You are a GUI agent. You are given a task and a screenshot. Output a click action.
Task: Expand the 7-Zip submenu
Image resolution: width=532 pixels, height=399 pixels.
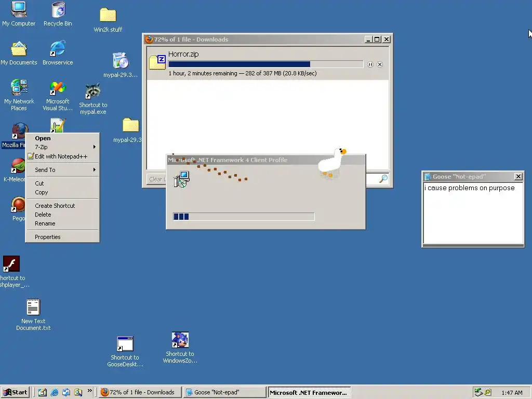pos(62,147)
